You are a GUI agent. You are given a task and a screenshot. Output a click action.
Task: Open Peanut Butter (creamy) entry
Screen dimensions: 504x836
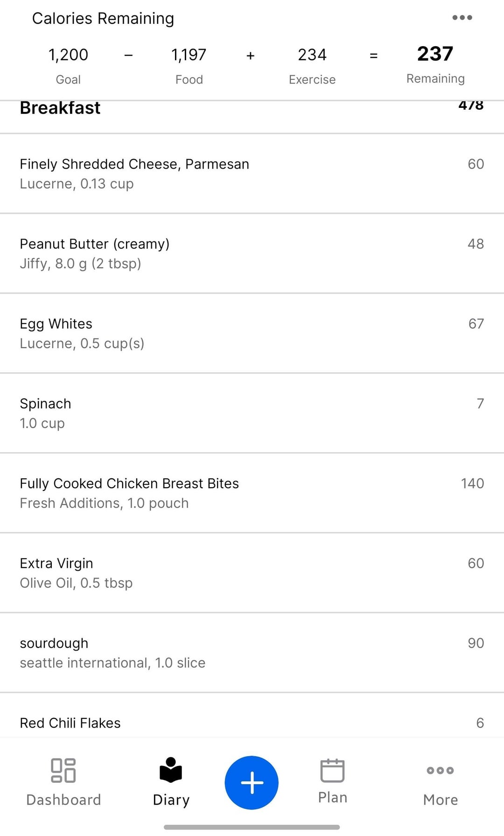[x=95, y=253]
